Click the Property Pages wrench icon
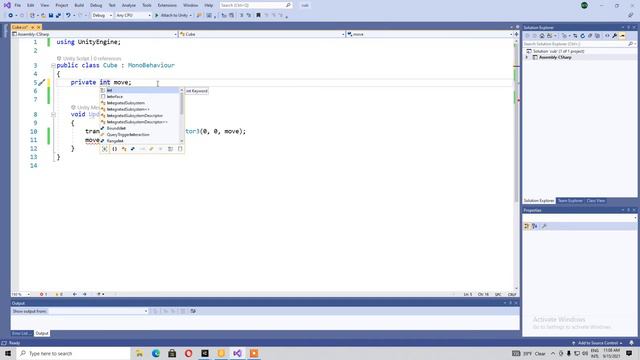 pyautogui.click(x=544, y=226)
